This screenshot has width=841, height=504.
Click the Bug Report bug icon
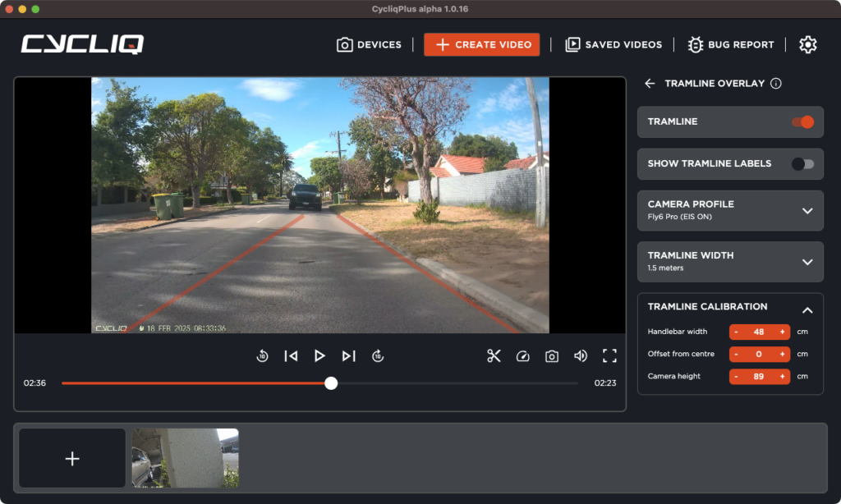[x=695, y=44]
